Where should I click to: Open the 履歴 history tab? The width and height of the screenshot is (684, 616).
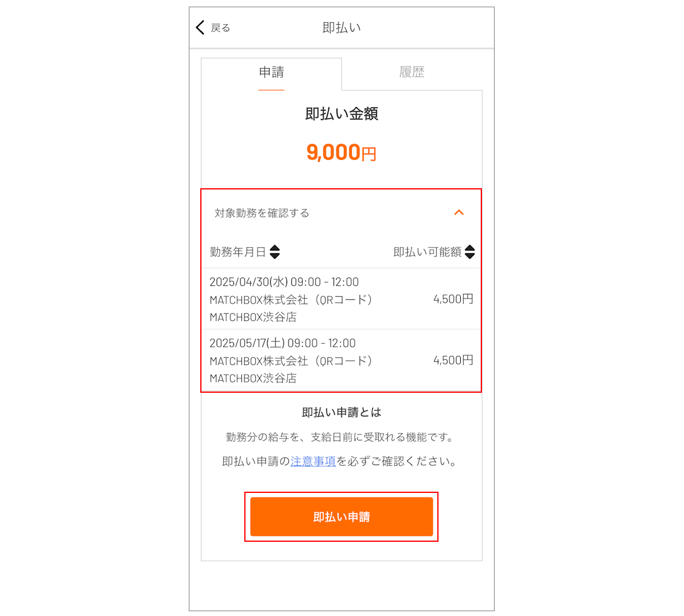pos(412,72)
